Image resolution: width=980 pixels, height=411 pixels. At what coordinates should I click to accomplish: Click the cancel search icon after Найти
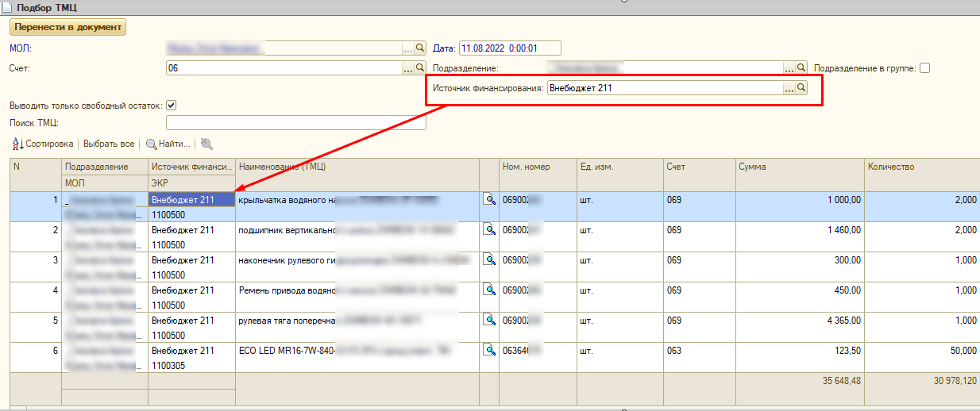(207, 144)
